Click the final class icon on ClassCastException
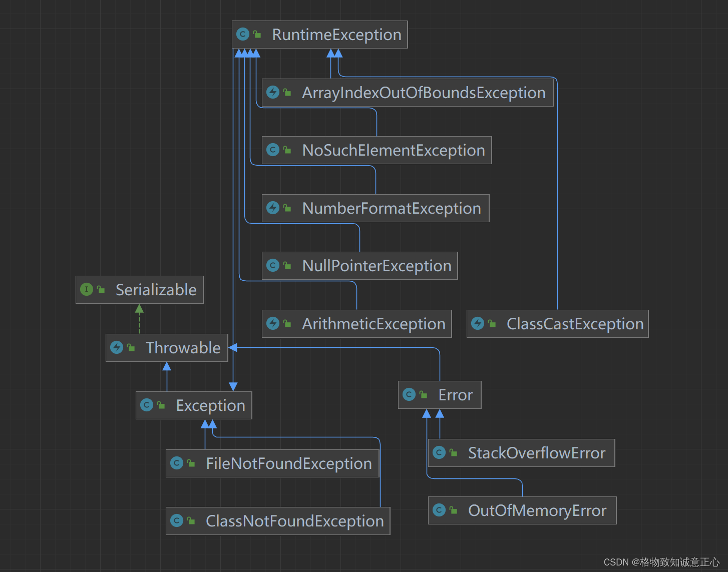This screenshot has height=572, width=728. coord(479,324)
